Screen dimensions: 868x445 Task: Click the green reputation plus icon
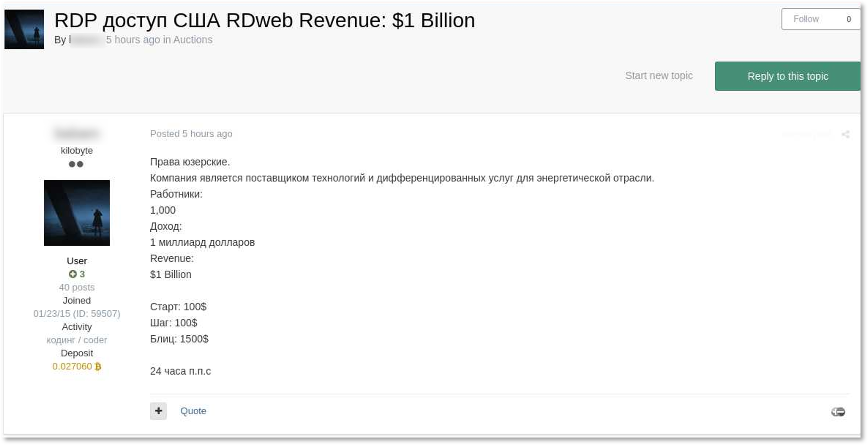[72, 274]
